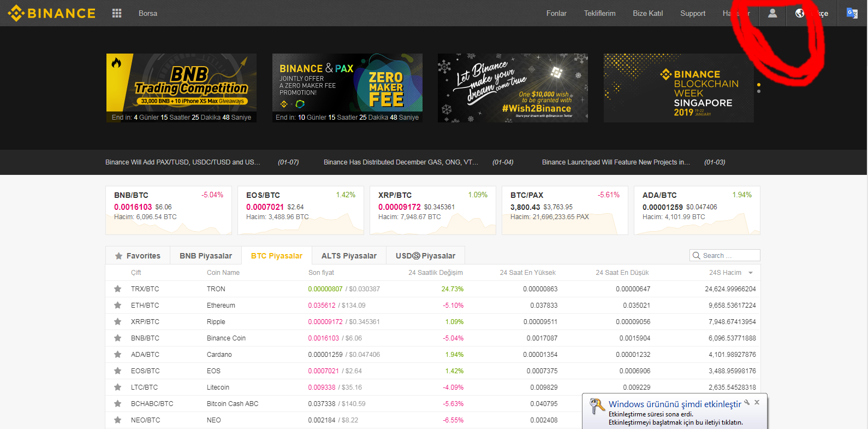This screenshot has width=868, height=429.
Task: Switch to BNB Piyasalar tab
Action: point(206,256)
